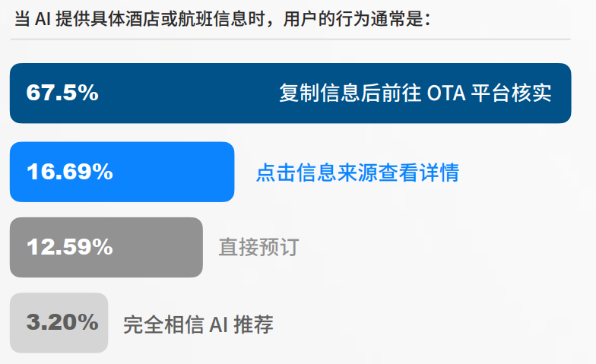Click the 12.59% percentage value
The width and height of the screenshot is (596, 364).
coord(70,247)
